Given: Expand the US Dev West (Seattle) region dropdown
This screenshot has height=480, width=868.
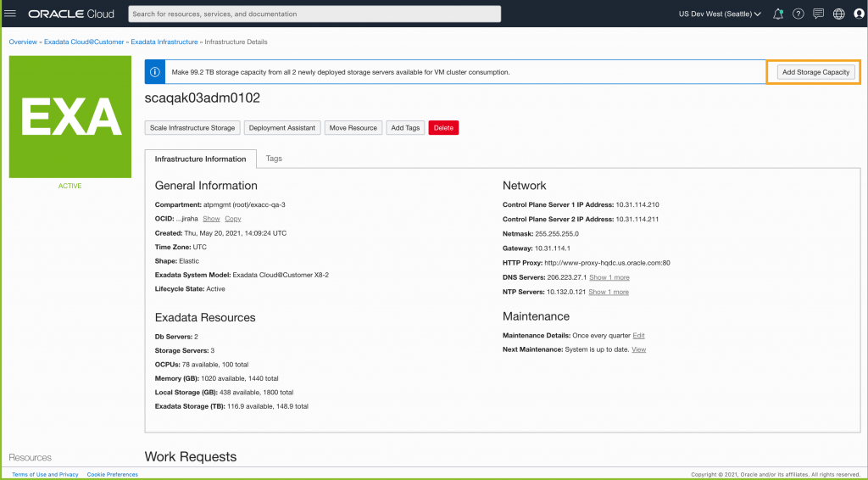Looking at the screenshot, I should pos(720,14).
